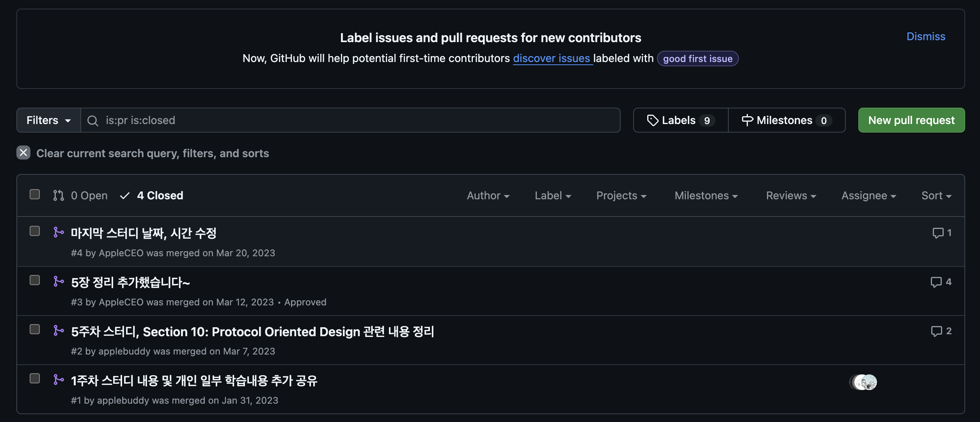Click the tag icon on the Labels button
Viewport: 980px width, 422px height.
(652, 121)
